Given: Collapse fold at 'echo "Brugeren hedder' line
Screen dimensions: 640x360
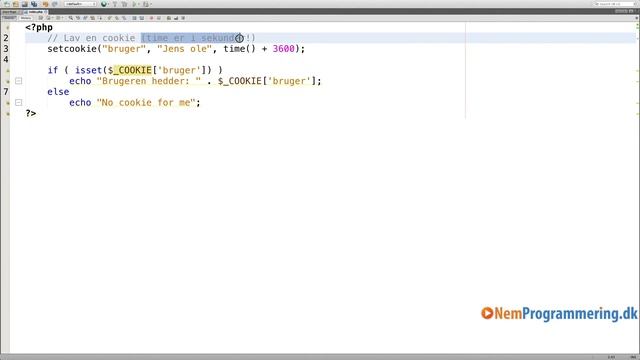Looking at the screenshot, I should coord(18,81).
